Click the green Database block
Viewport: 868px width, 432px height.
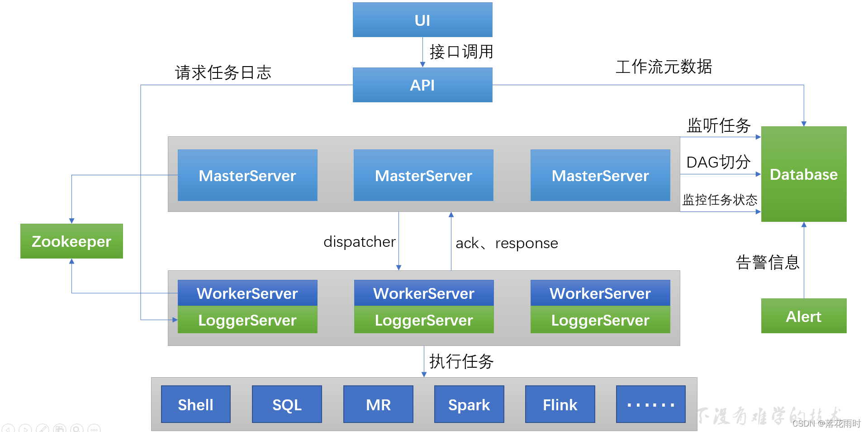point(803,174)
